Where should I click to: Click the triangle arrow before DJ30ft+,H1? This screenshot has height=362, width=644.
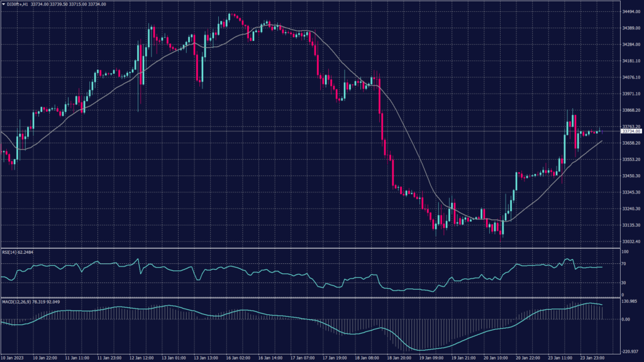(x=3, y=4)
